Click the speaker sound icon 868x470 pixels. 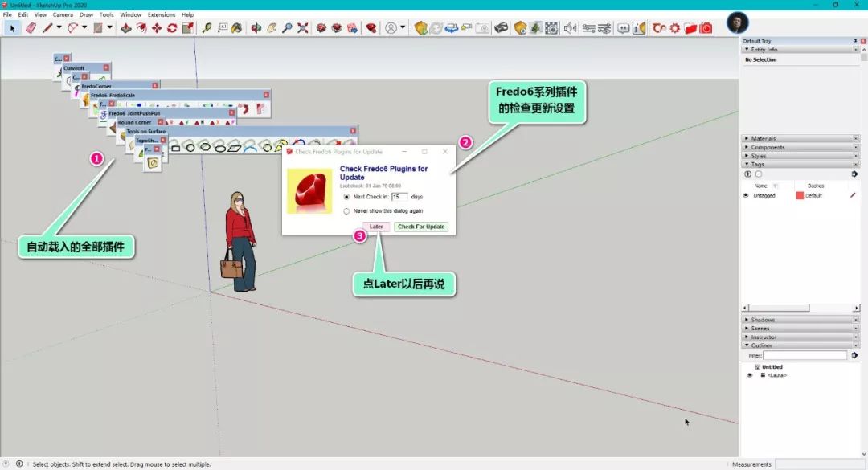tap(570, 27)
